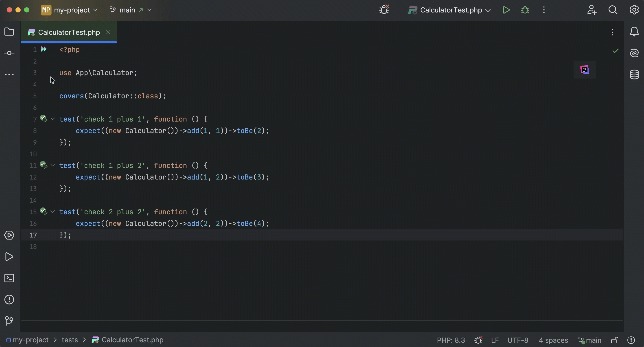
Task: Run the CalculatorTest.php configuration
Action: [506, 10]
